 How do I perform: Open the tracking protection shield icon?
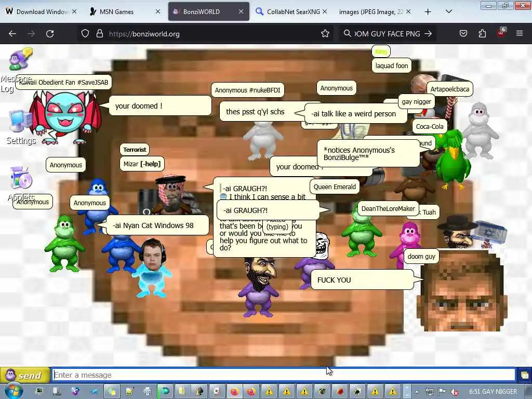coord(85,34)
